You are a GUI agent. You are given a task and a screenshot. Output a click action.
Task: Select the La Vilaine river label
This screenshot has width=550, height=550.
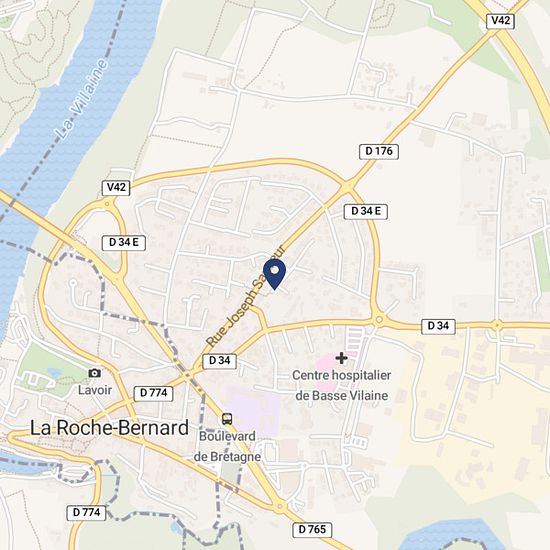click(82, 99)
